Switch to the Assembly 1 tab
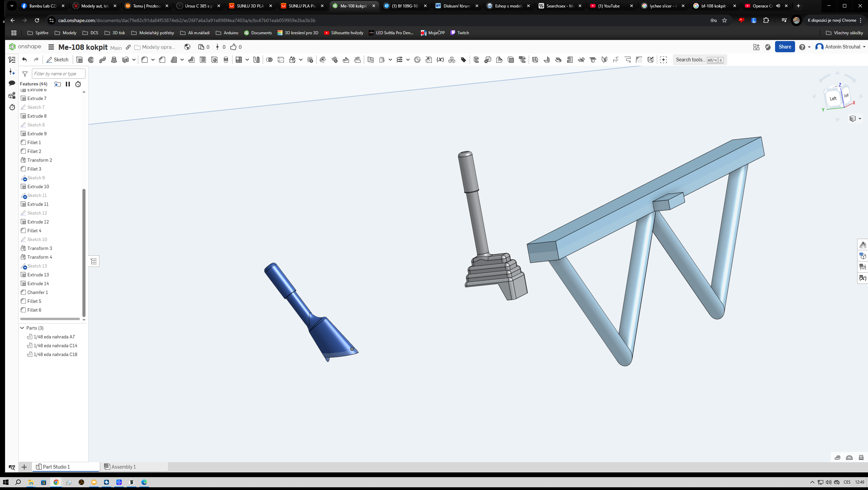868x490 pixels. [x=124, y=467]
